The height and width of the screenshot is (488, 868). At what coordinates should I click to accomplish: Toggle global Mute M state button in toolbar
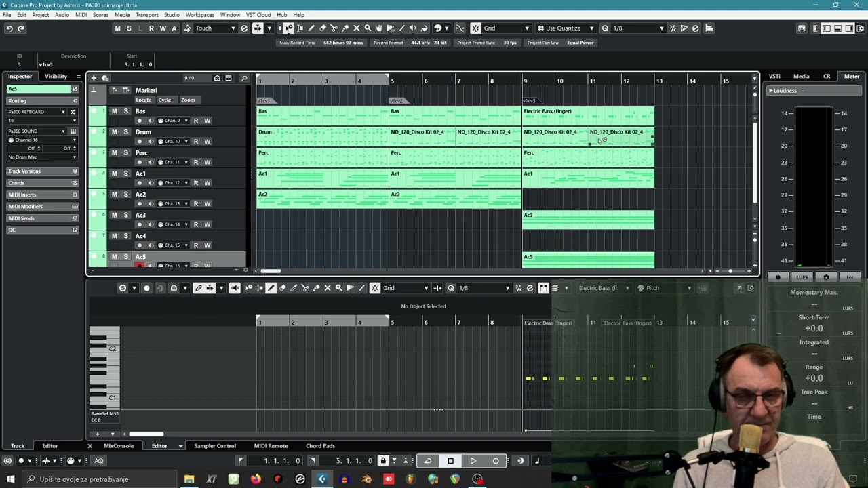(117, 28)
